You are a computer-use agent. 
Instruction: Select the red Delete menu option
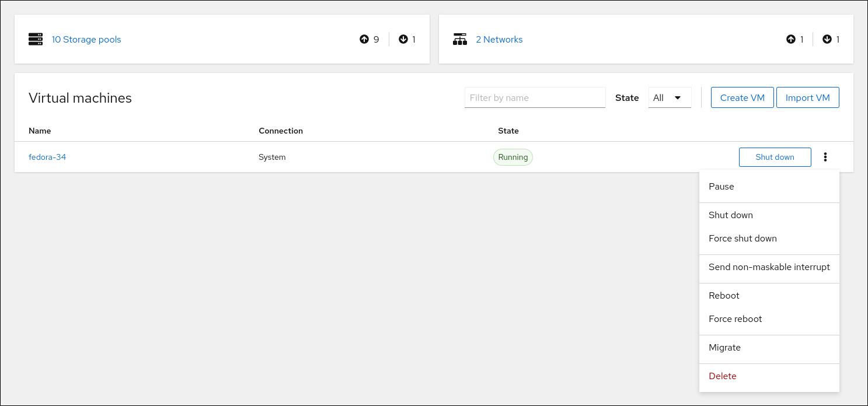click(722, 376)
